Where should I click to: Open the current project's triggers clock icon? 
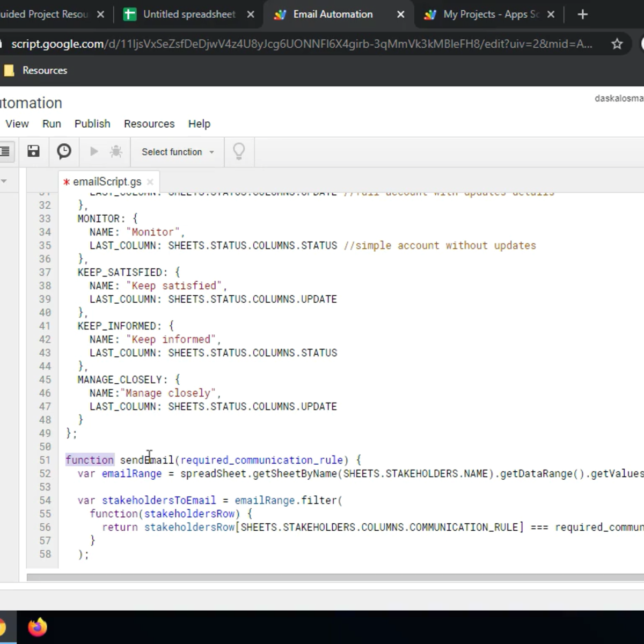pyautogui.click(x=64, y=151)
